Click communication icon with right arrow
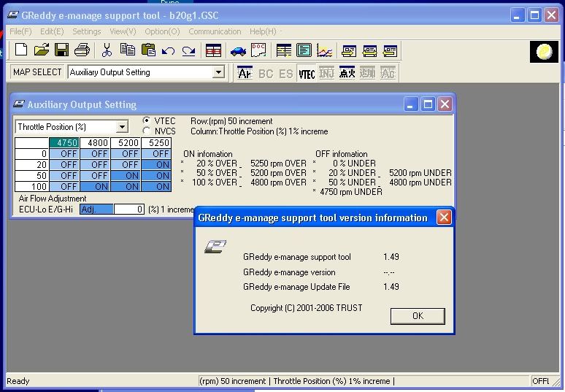 click(349, 50)
